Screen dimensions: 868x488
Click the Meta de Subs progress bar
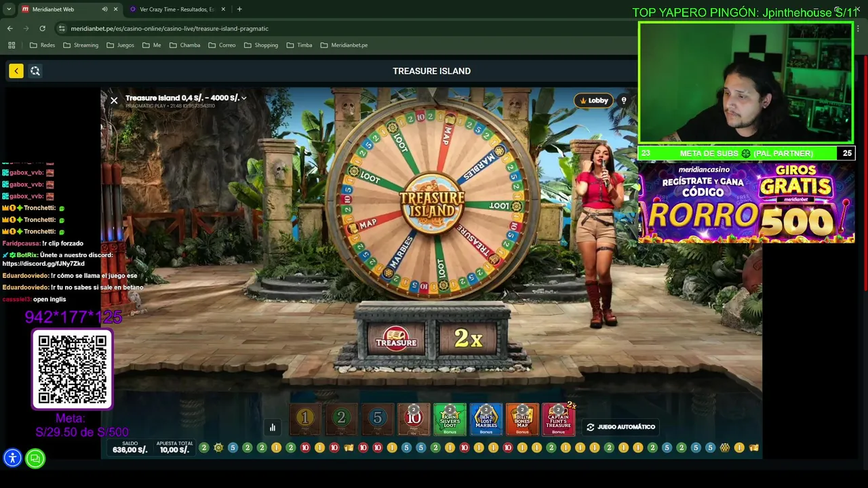(x=746, y=153)
